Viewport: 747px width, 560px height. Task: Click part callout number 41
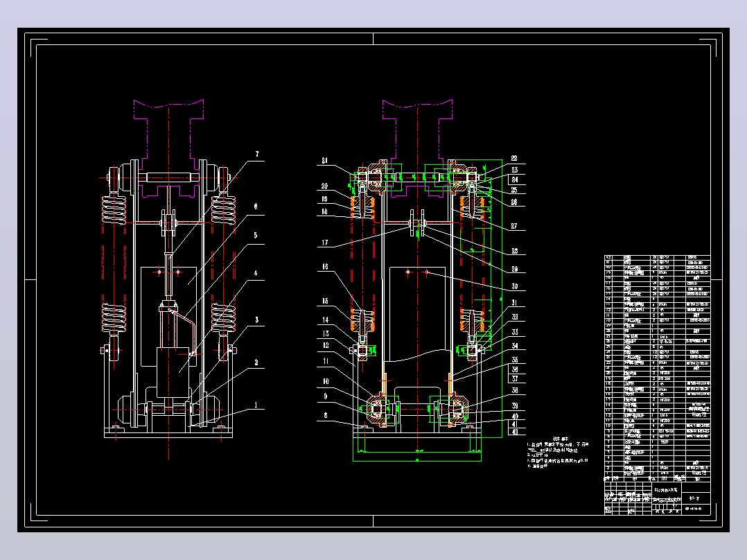tap(515, 423)
